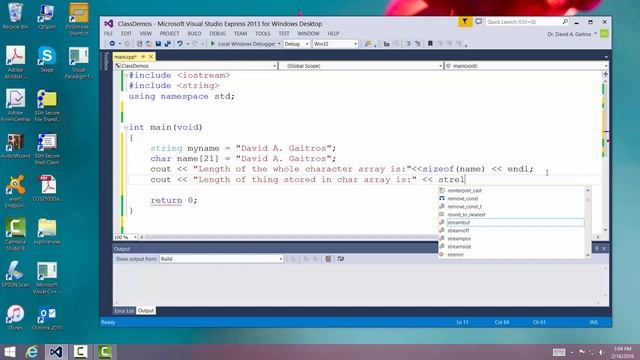This screenshot has width=640, height=360.
Task: Open the EDIT menu
Action: pyautogui.click(x=127, y=33)
